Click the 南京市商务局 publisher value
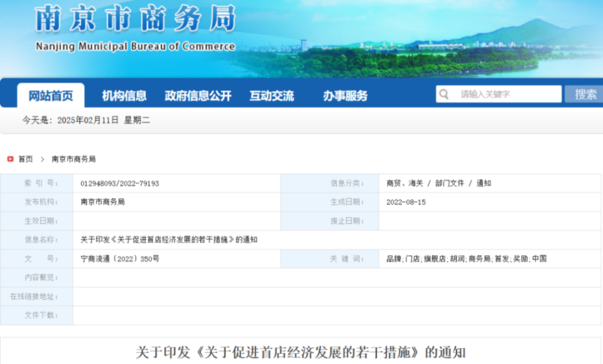The image size is (603, 364). [102, 202]
